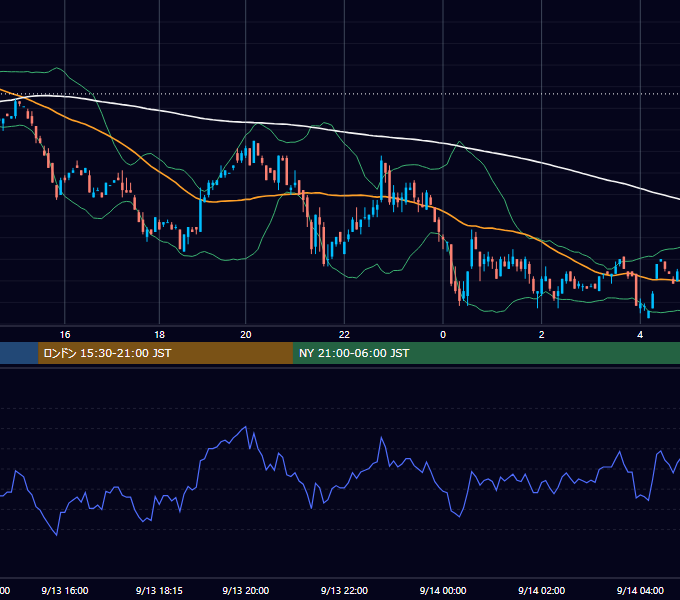The image size is (680, 600).
Task: Click the 9/13 20:00 time label
Action: tap(246, 590)
